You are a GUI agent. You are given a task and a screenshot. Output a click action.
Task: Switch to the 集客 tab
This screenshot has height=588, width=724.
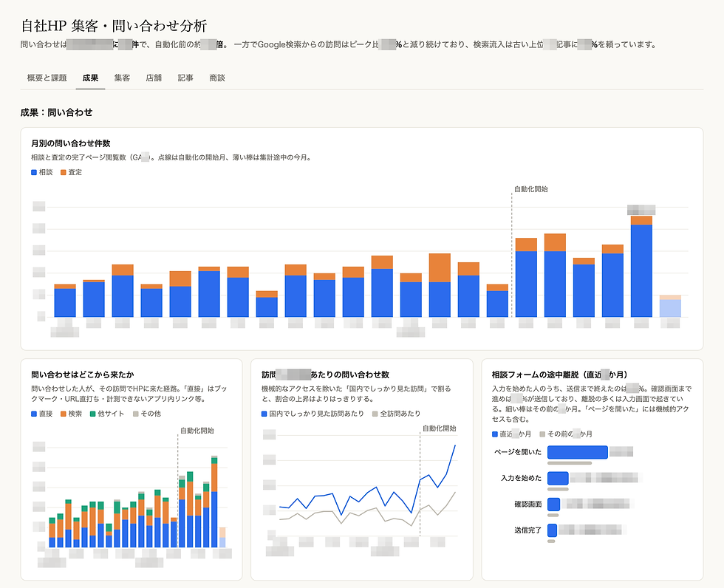[122, 78]
